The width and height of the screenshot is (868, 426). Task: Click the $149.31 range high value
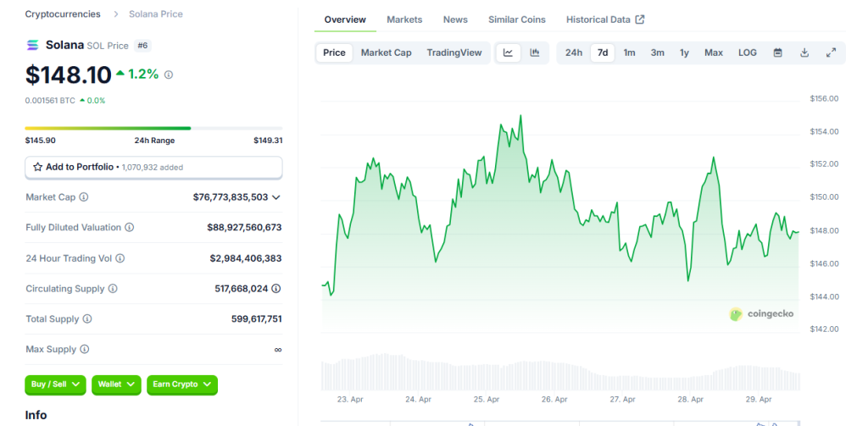(268, 141)
